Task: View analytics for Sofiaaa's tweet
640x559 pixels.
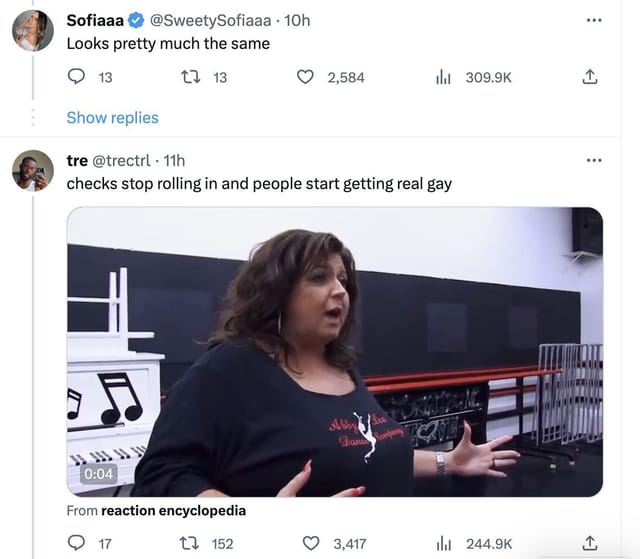Action: click(x=443, y=77)
